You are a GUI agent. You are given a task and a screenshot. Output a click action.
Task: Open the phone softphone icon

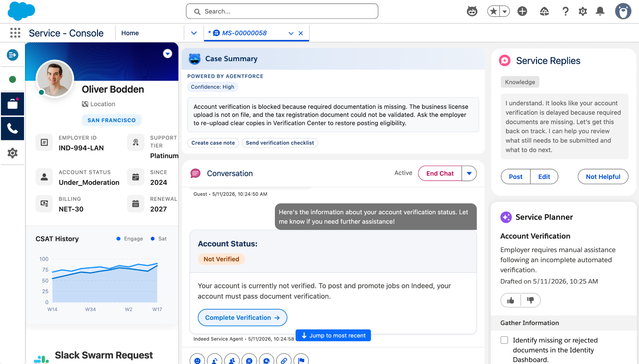tap(12, 129)
